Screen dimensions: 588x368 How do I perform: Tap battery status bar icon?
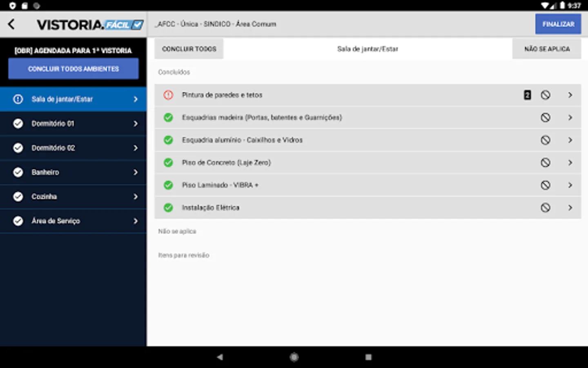[x=562, y=5]
